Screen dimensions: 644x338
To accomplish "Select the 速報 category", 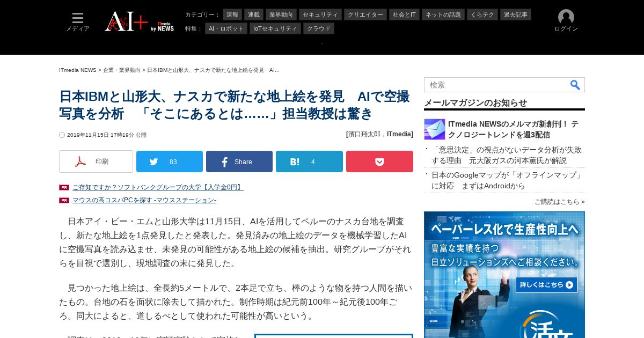I will [x=232, y=14].
